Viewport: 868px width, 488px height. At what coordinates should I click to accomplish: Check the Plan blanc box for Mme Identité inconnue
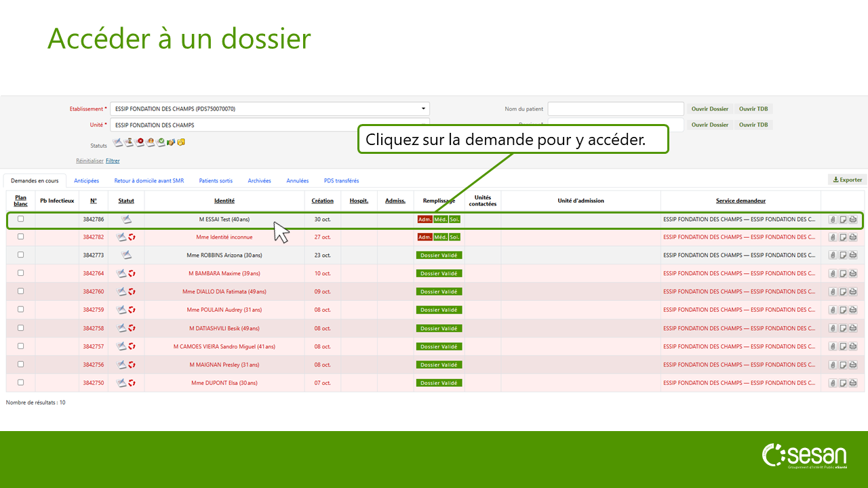20,237
